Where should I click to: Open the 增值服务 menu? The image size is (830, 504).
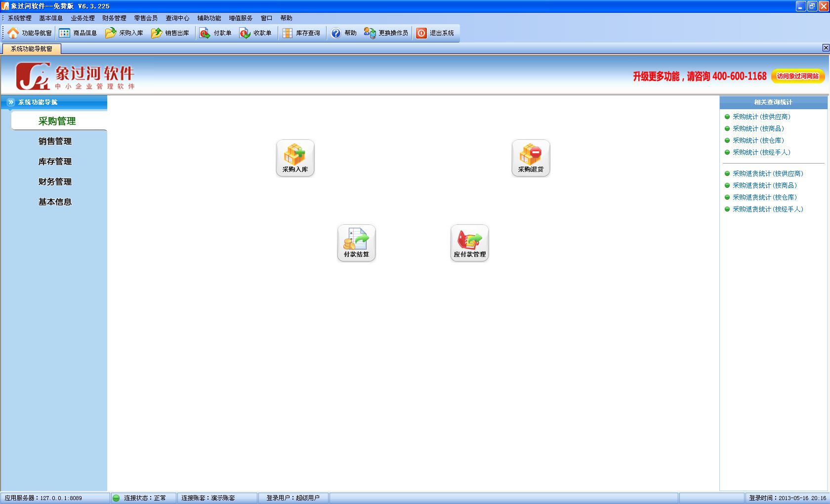coord(241,18)
